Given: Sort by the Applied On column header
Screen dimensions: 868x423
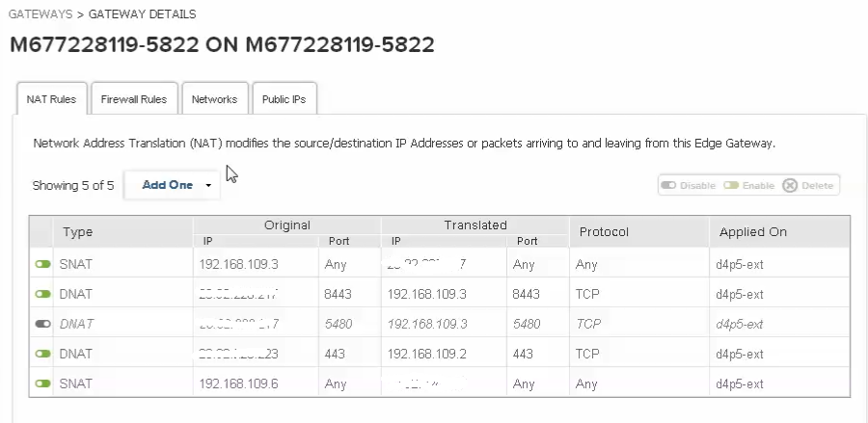Looking at the screenshot, I should (x=752, y=232).
